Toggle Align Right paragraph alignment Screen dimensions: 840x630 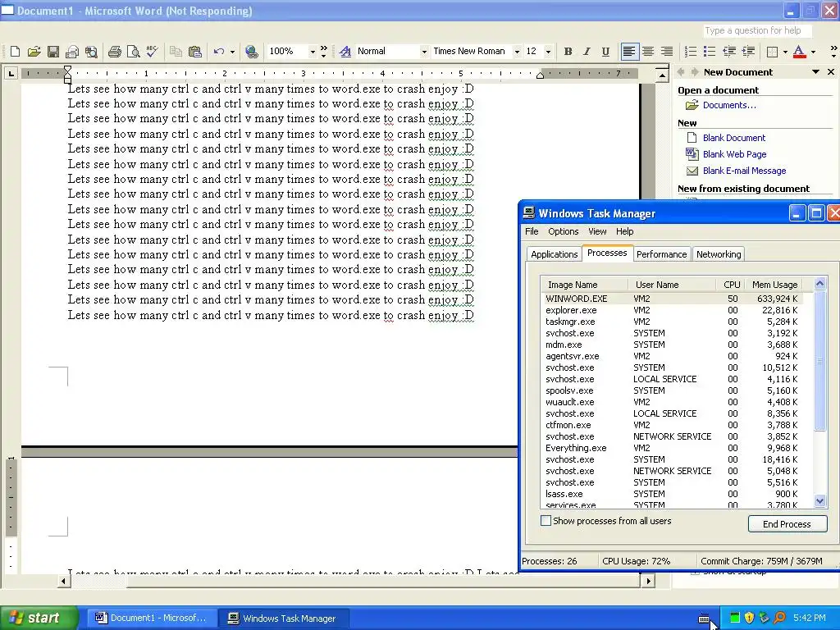click(667, 52)
